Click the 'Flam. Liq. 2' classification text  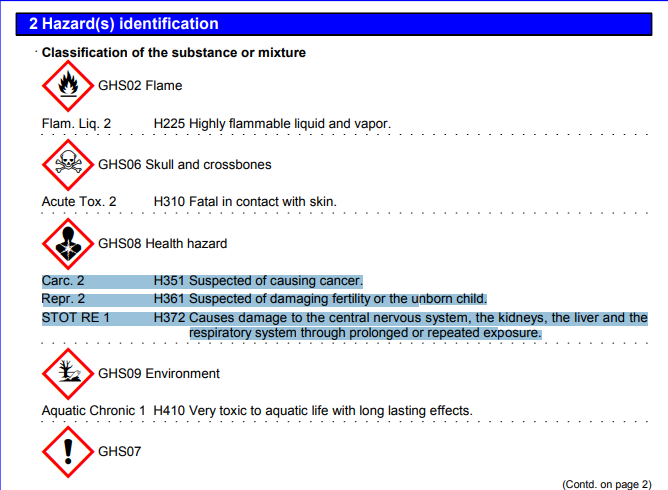pyautogui.click(x=76, y=124)
